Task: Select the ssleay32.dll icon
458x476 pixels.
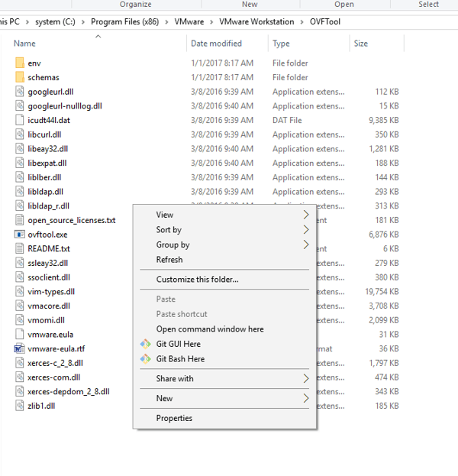Action: tap(19, 263)
